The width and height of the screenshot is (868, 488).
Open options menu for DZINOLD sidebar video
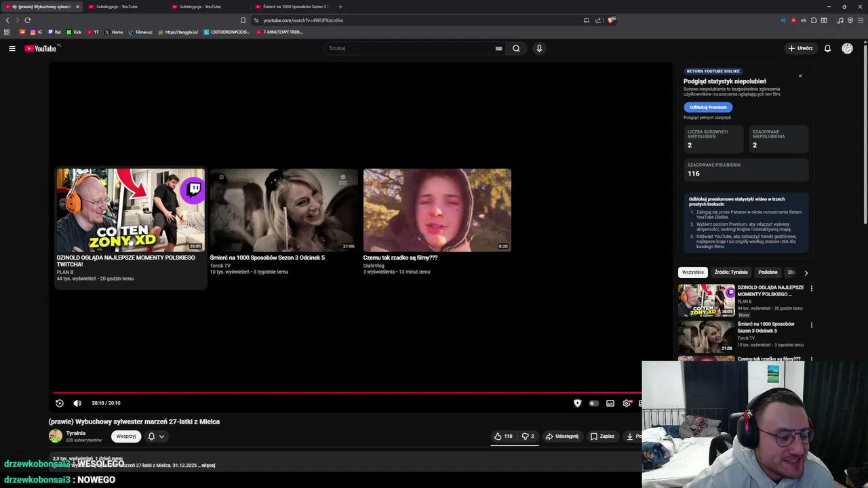[812, 288]
